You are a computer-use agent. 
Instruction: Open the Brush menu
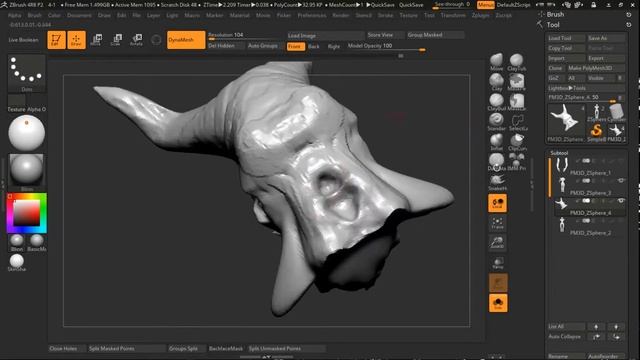pos(35,15)
